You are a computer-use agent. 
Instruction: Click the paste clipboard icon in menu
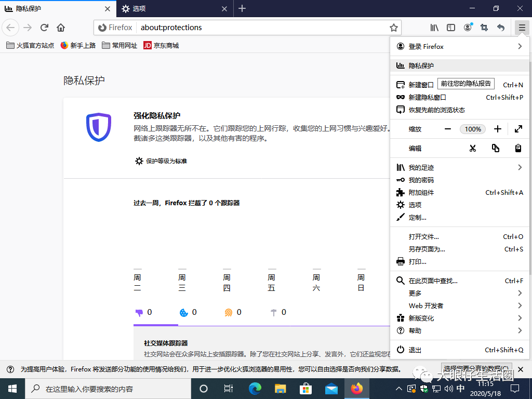518,148
